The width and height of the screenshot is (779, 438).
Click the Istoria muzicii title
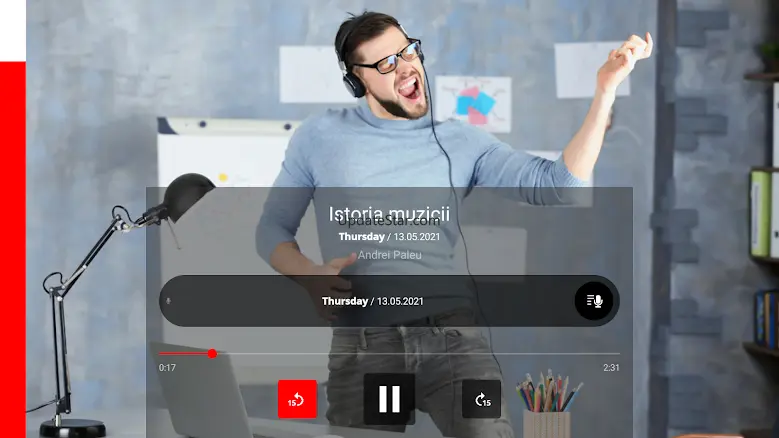click(x=389, y=214)
